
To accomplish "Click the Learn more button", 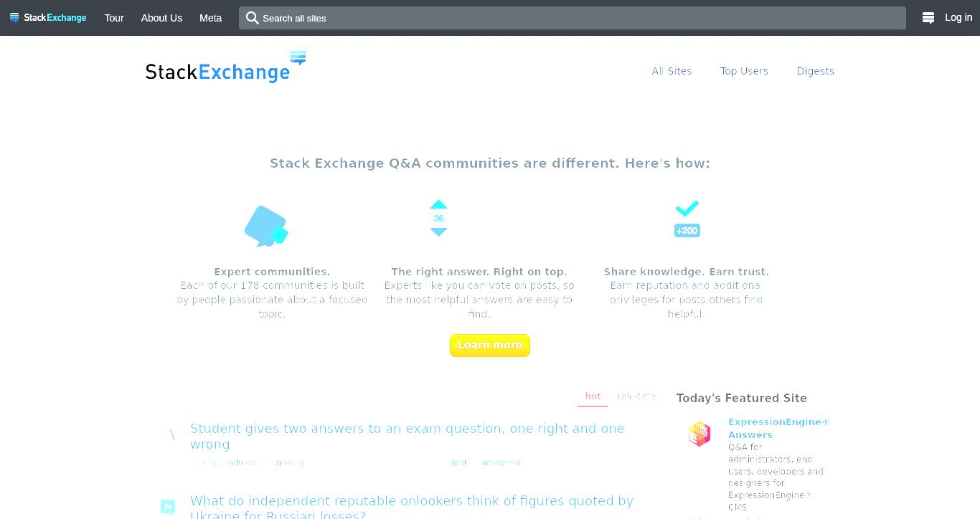I will (x=490, y=345).
